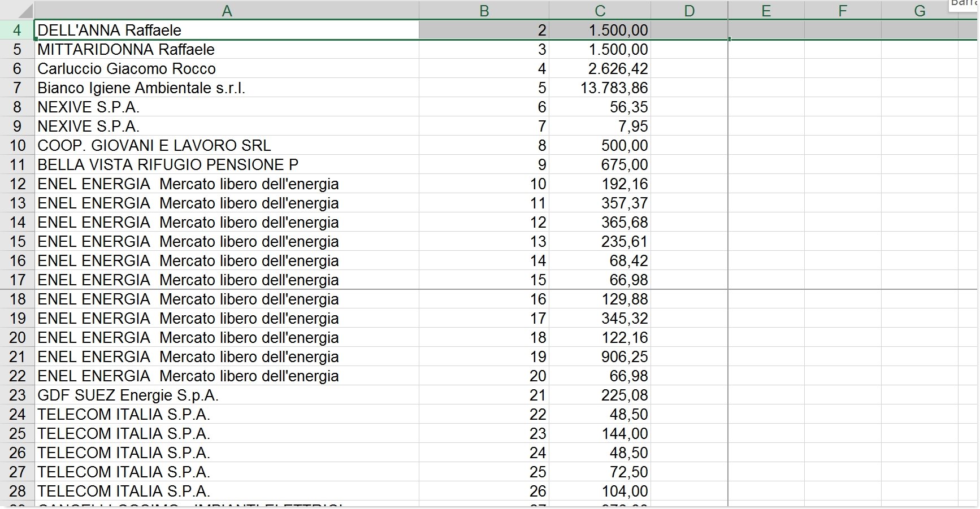
Task: Click TELECOM ITALIA S.P.A. in row 28
Action: pyautogui.click(x=227, y=491)
